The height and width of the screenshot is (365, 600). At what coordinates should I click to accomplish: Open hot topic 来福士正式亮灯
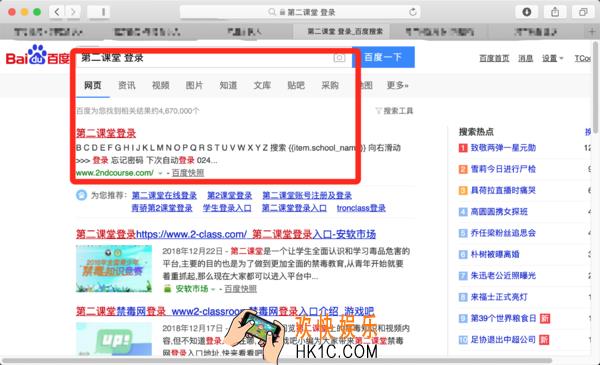coord(499,297)
